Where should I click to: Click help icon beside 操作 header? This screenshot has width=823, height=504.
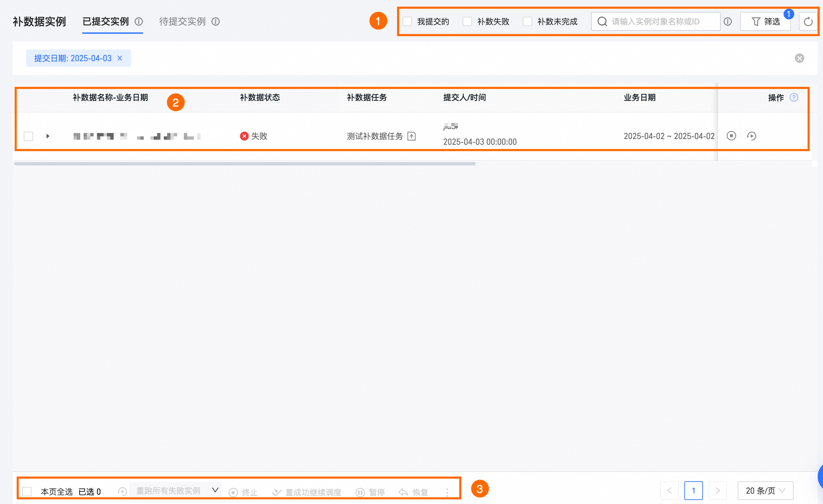[794, 98]
